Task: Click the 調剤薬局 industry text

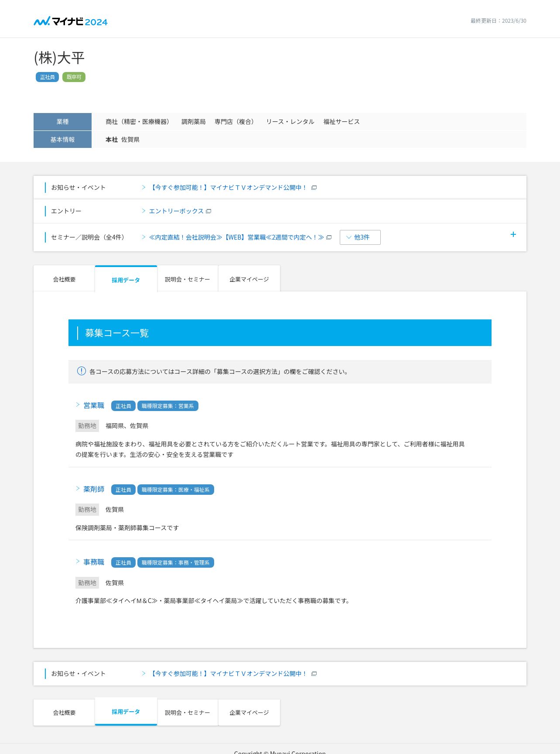Action: (x=194, y=122)
